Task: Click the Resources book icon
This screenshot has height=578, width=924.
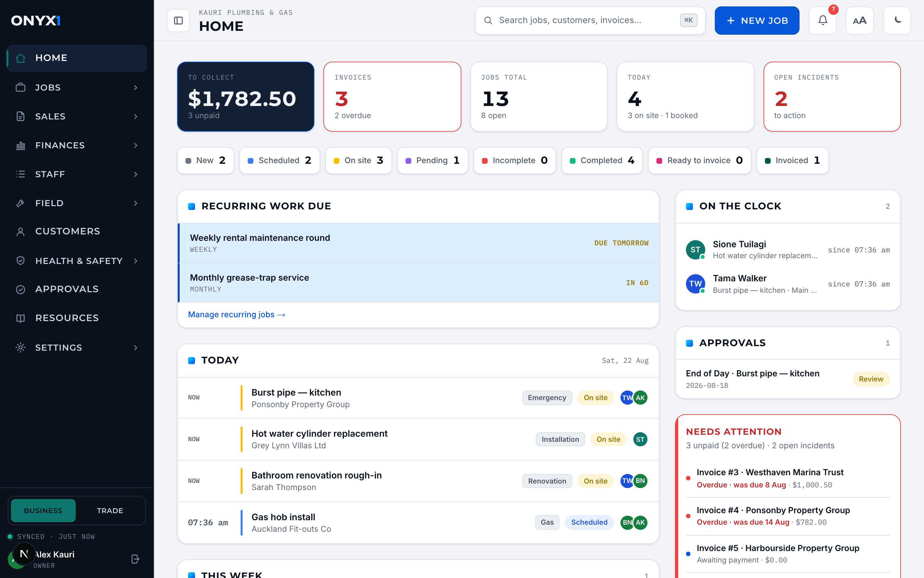Action: (21, 318)
